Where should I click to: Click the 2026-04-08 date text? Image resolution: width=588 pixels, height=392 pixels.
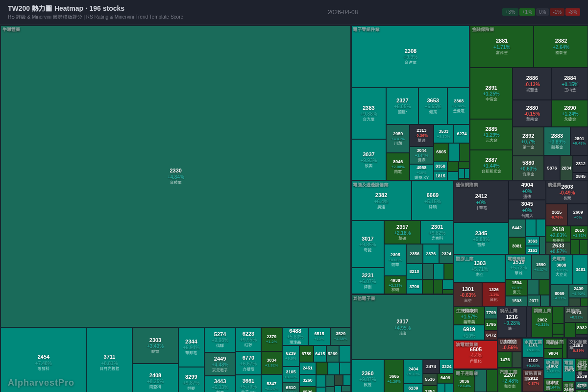pyautogui.click(x=343, y=12)
